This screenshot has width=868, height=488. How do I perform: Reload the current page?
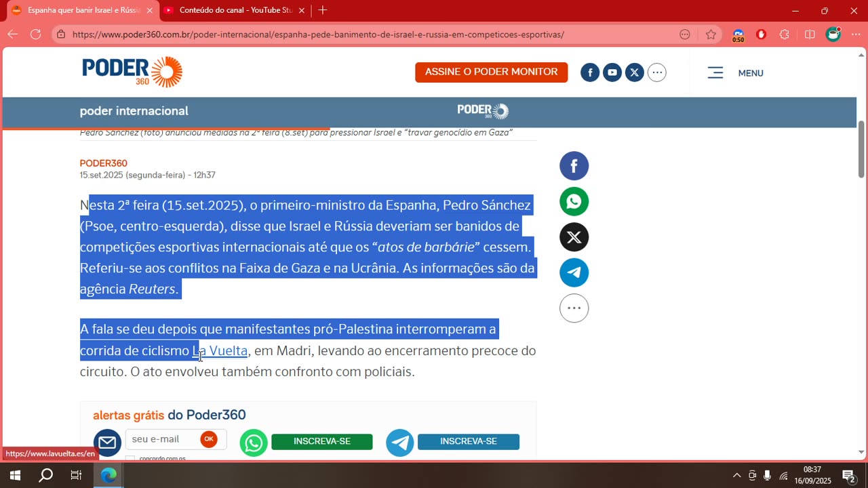tap(36, 34)
